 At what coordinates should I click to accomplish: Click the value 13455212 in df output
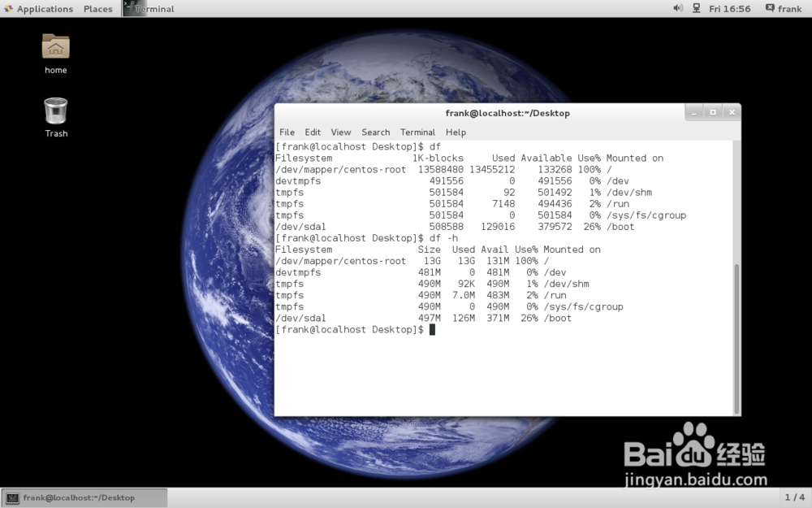(x=492, y=170)
